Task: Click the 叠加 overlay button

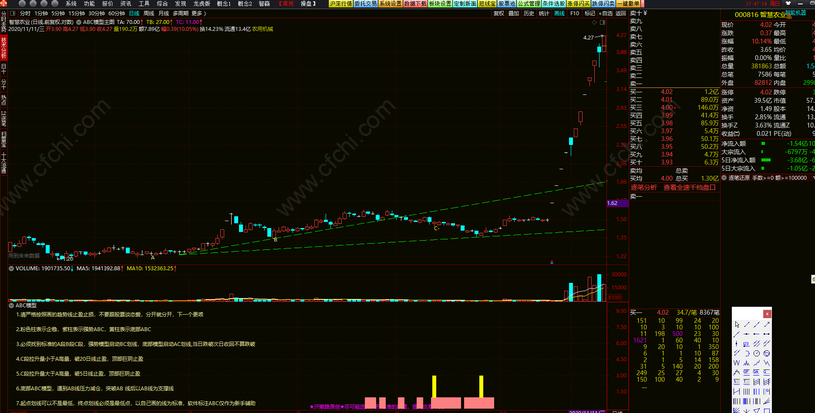Action: pos(514,14)
